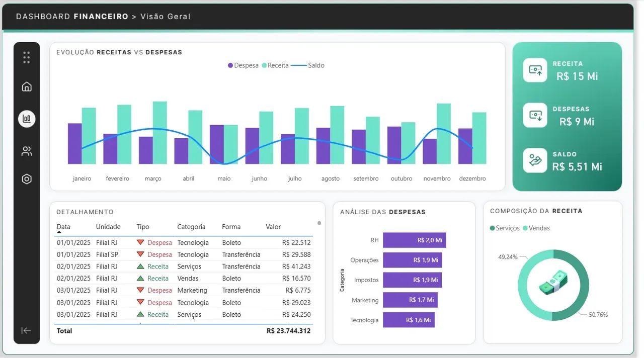Click the dezembro month axis label
The width and height of the screenshot is (644, 358).
coord(472,178)
